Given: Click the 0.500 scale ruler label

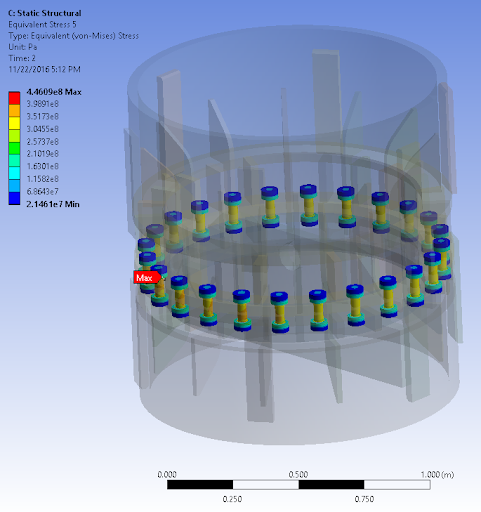Looking at the screenshot, I should [298, 474].
